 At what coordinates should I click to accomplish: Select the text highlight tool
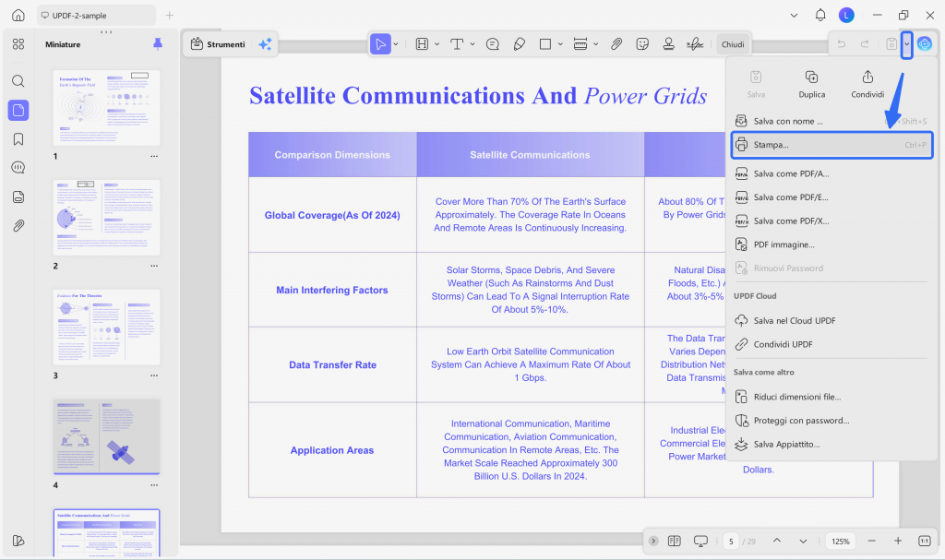pyautogui.click(x=422, y=44)
